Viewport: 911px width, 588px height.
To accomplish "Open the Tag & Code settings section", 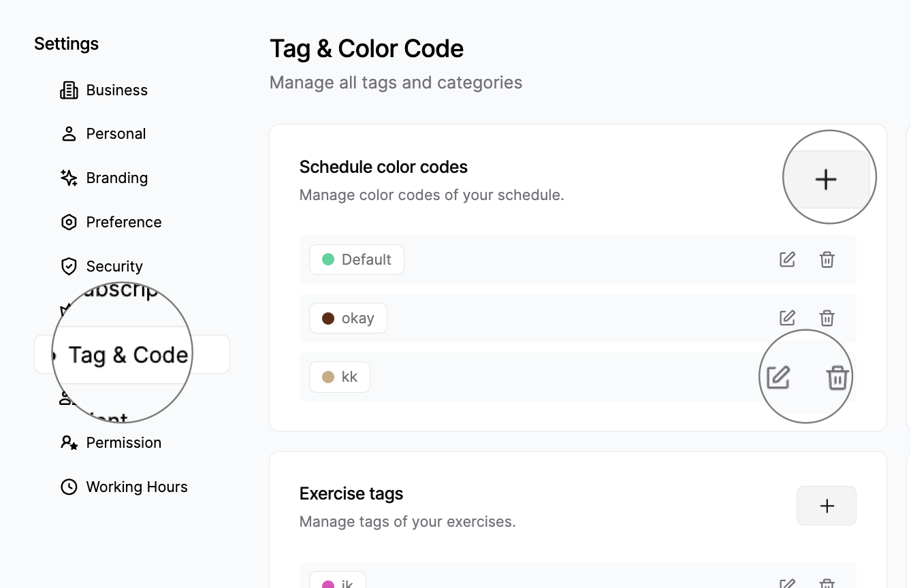I will click(x=127, y=354).
